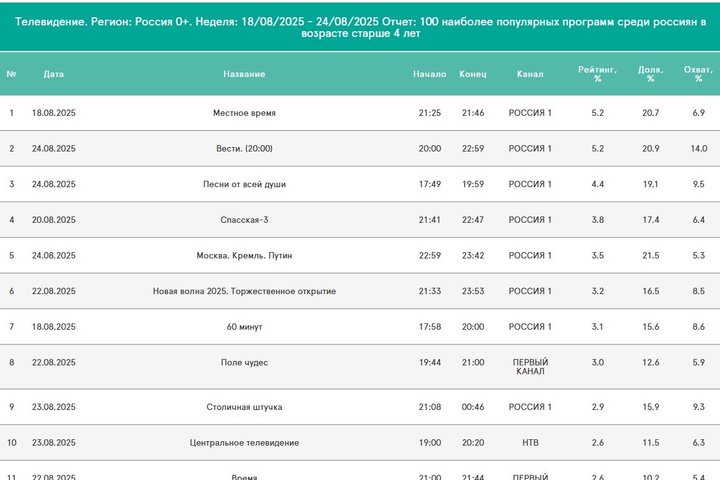This screenshot has width=720, height=480.
Task: Click the 'НТВ' channel cell
Action: click(x=530, y=442)
